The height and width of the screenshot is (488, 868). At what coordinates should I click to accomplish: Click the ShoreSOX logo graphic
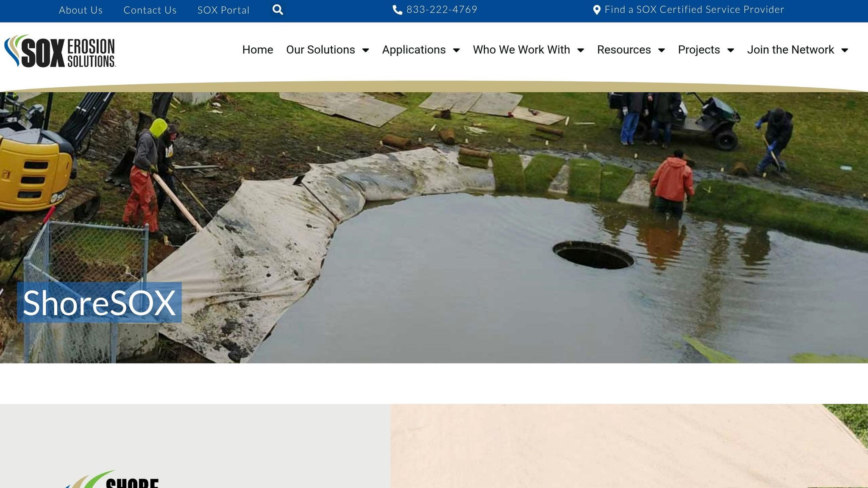tap(112, 480)
